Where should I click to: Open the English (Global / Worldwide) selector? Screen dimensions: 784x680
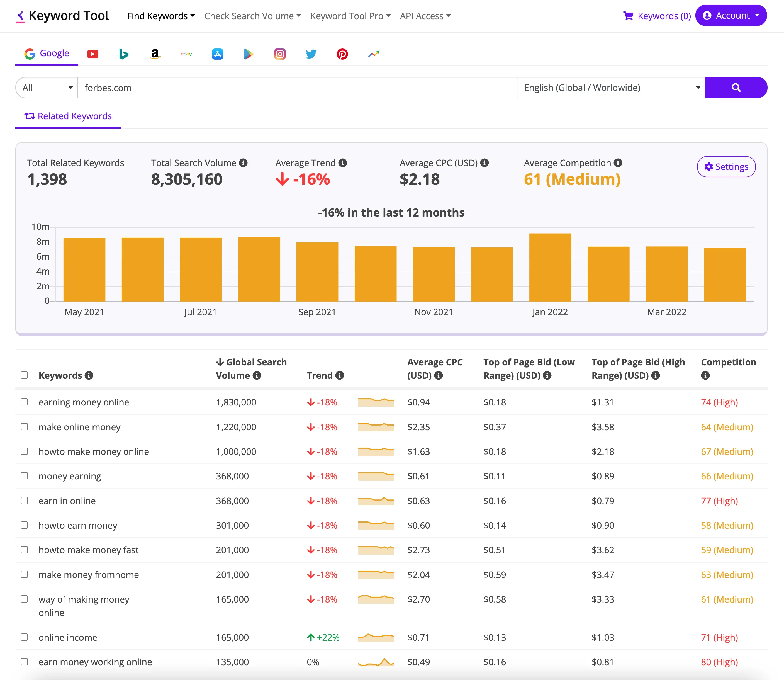(611, 88)
